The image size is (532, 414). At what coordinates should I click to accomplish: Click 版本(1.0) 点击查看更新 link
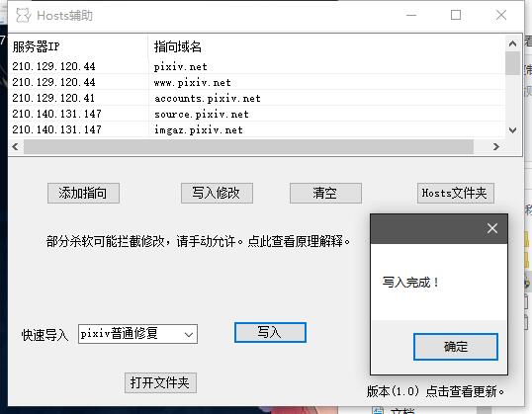click(x=435, y=391)
